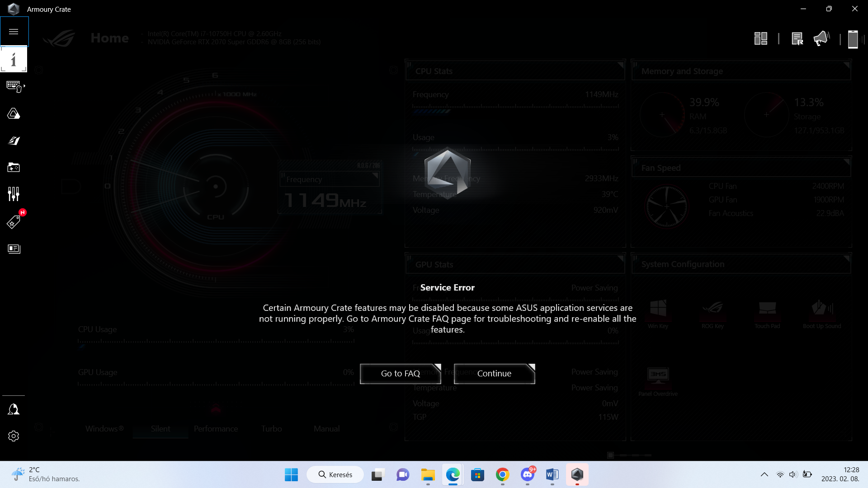
Task: Click the Keresés taskbar search box
Action: (x=335, y=474)
